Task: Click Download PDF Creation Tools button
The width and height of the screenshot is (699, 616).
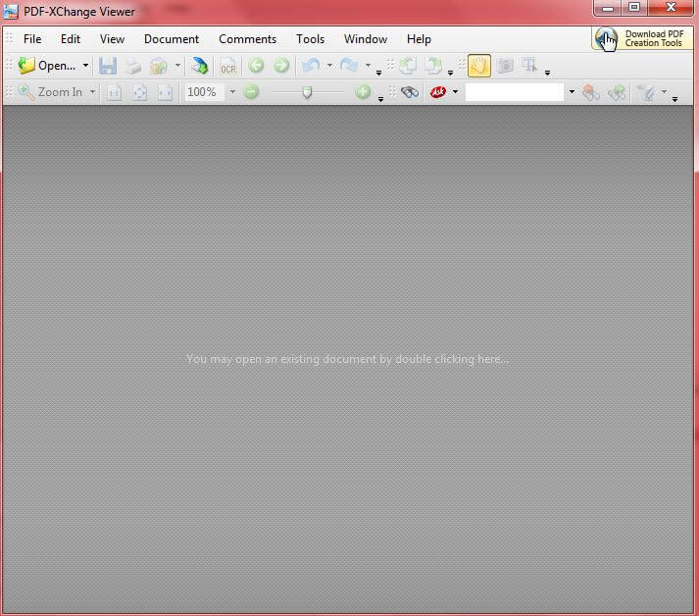Action: coord(642,38)
